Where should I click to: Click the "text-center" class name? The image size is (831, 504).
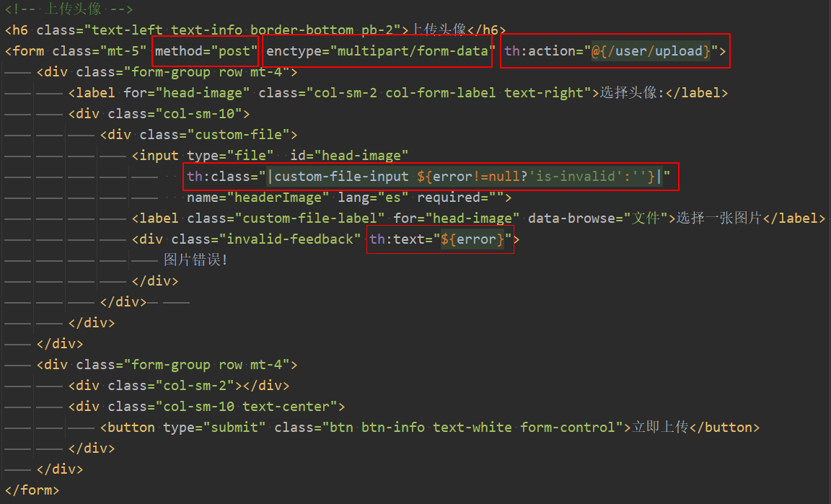click(286, 407)
